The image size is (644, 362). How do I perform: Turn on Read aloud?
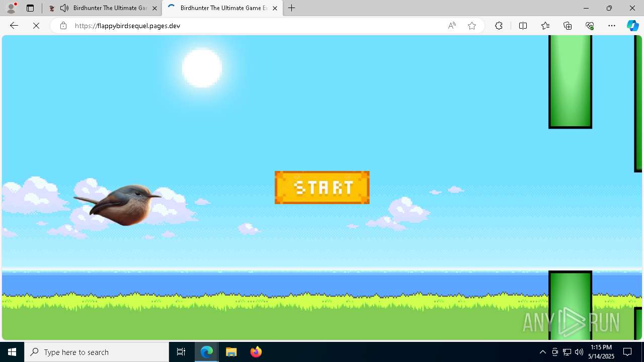pyautogui.click(x=452, y=26)
